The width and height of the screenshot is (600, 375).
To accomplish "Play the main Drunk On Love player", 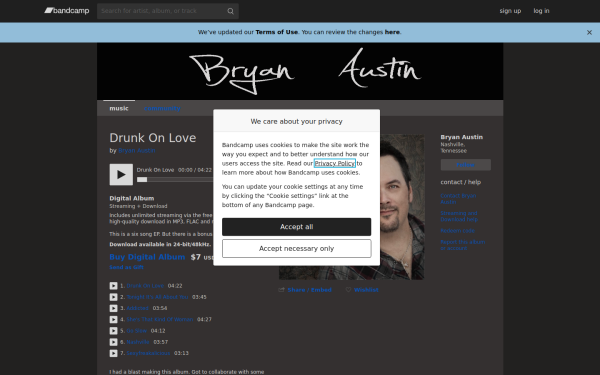I will [x=121, y=174].
